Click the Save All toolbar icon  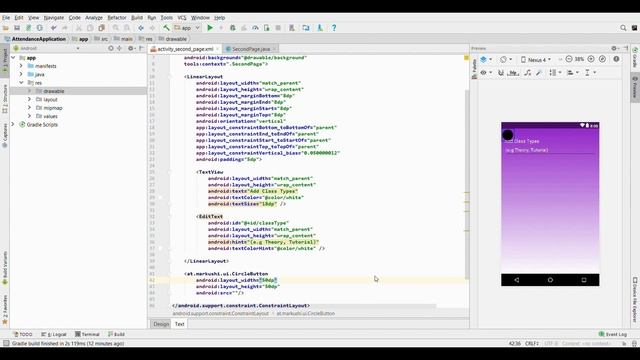[x=17, y=28]
